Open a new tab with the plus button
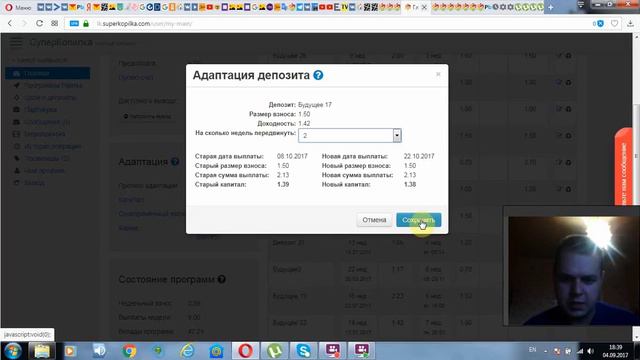640x360 pixels. click(x=551, y=7)
